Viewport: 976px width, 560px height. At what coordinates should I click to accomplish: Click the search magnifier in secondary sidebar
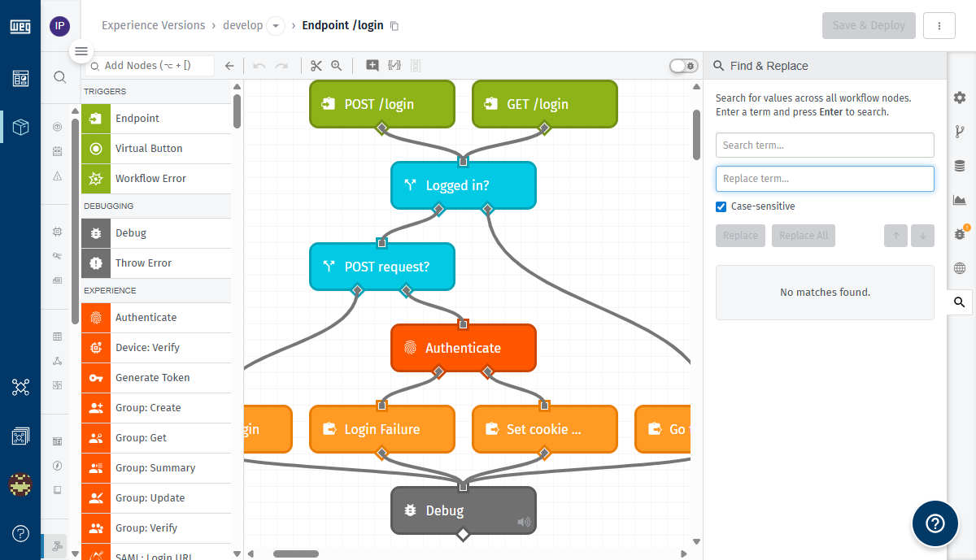tap(60, 77)
